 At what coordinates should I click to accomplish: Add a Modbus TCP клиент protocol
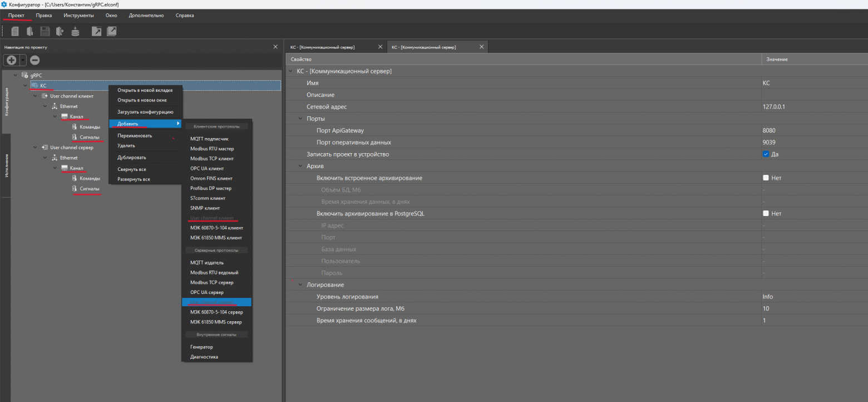(x=217, y=159)
